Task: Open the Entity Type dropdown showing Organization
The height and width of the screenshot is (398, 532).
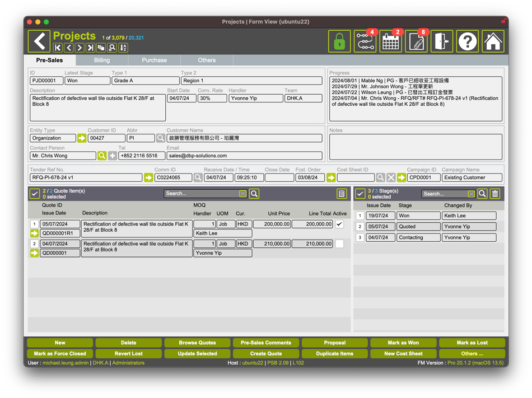Action: 52,138
